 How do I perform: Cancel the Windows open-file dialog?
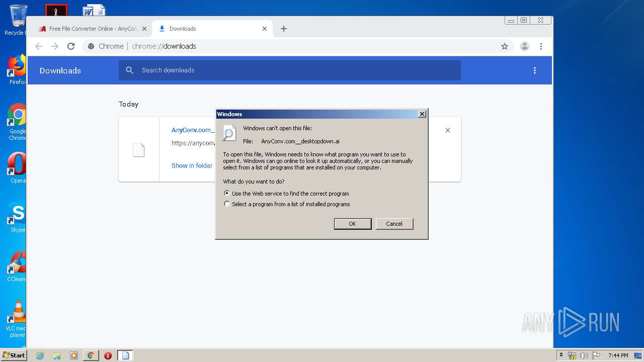point(394,224)
